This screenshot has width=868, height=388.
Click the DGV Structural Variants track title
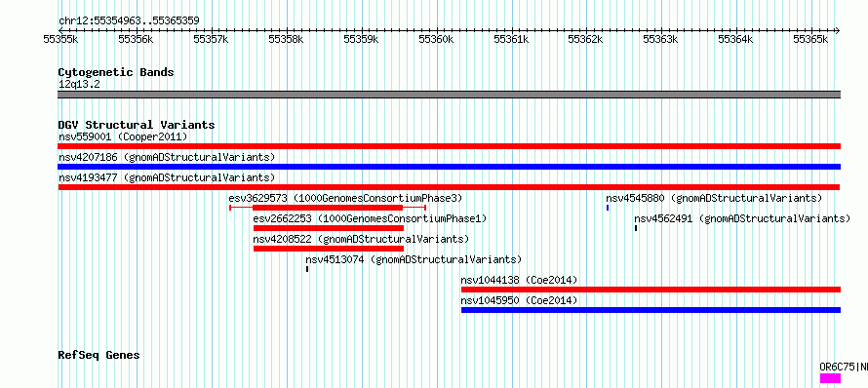pos(137,125)
